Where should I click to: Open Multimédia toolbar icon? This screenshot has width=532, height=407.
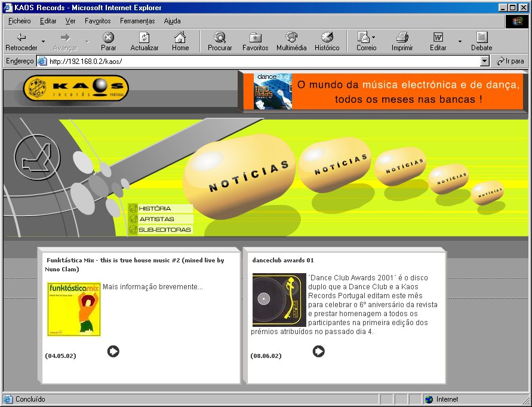coord(291,36)
